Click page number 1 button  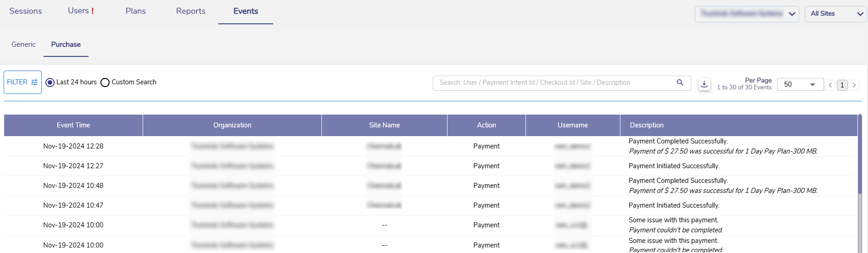pyautogui.click(x=842, y=85)
